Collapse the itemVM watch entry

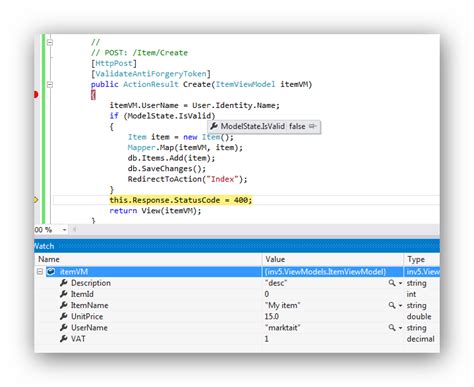40,272
